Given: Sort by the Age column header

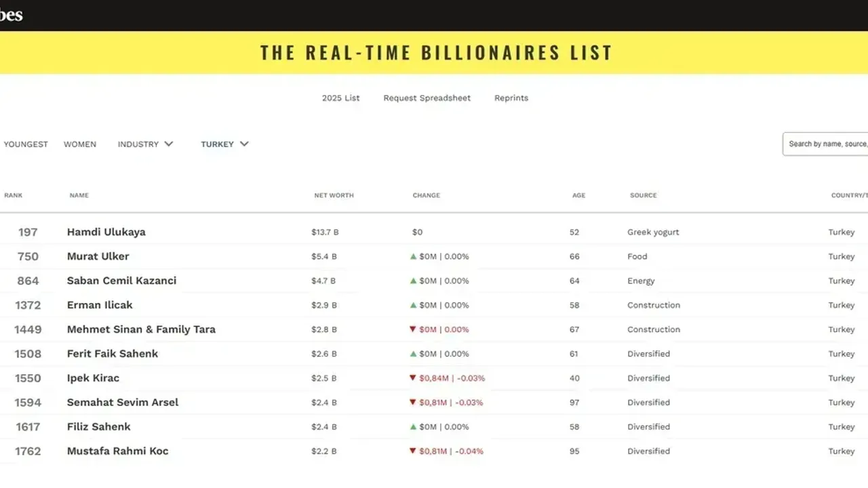Looking at the screenshot, I should [578, 195].
